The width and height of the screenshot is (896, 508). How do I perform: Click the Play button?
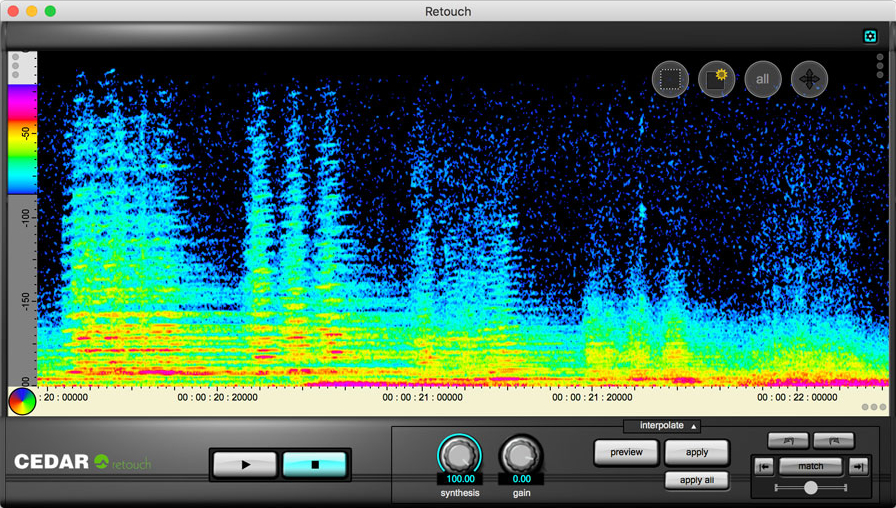pos(246,464)
